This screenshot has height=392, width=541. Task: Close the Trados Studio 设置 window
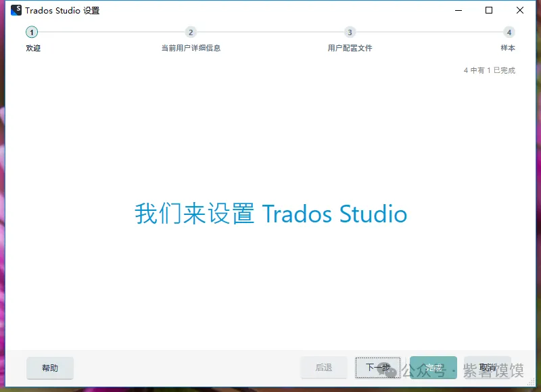520,10
